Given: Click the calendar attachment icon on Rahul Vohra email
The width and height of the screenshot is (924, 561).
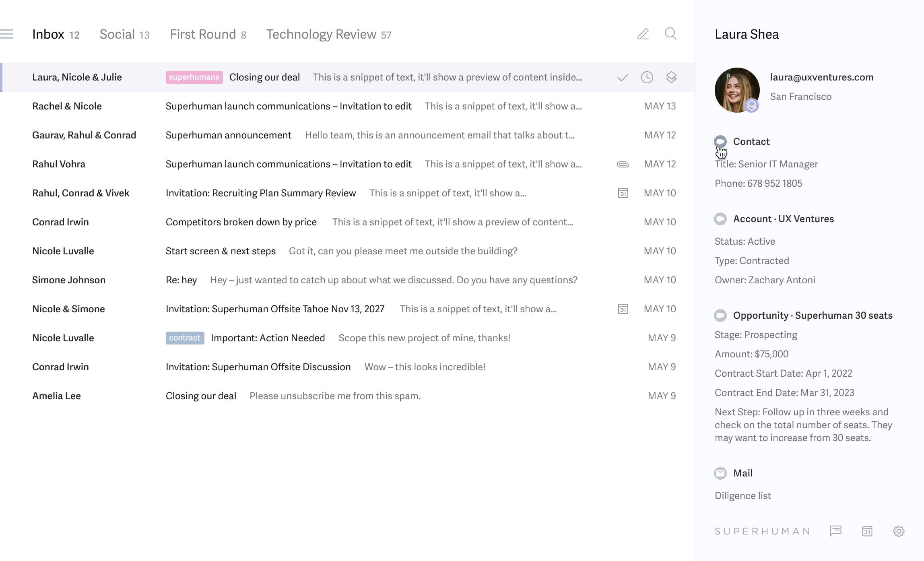Looking at the screenshot, I should tap(623, 164).
